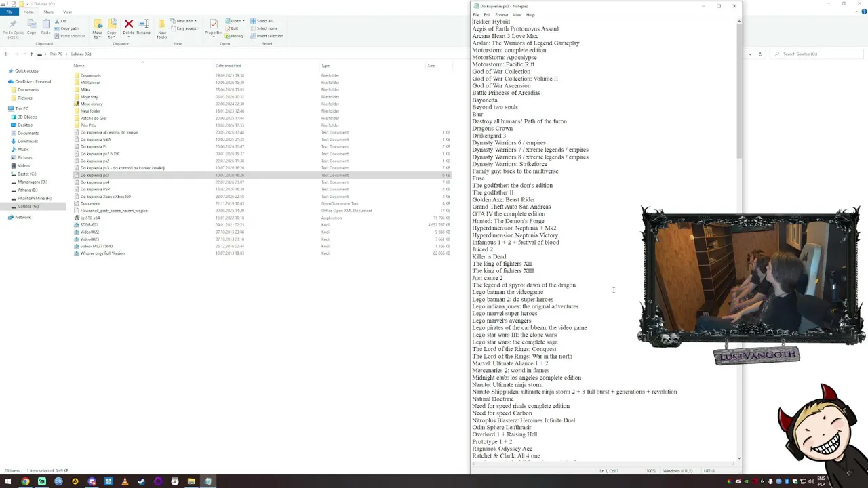This screenshot has width=868, height=488.
Task: Cut the selected file using ribbon
Action: pos(62,21)
